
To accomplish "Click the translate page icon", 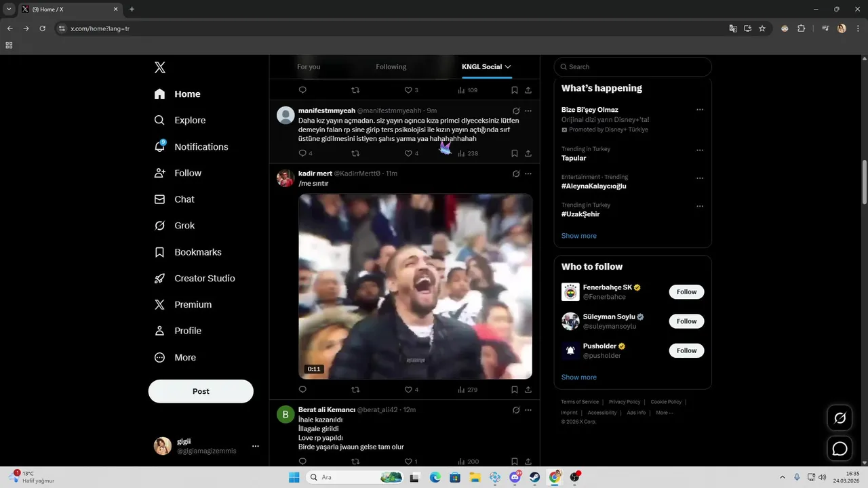I will coord(733,28).
